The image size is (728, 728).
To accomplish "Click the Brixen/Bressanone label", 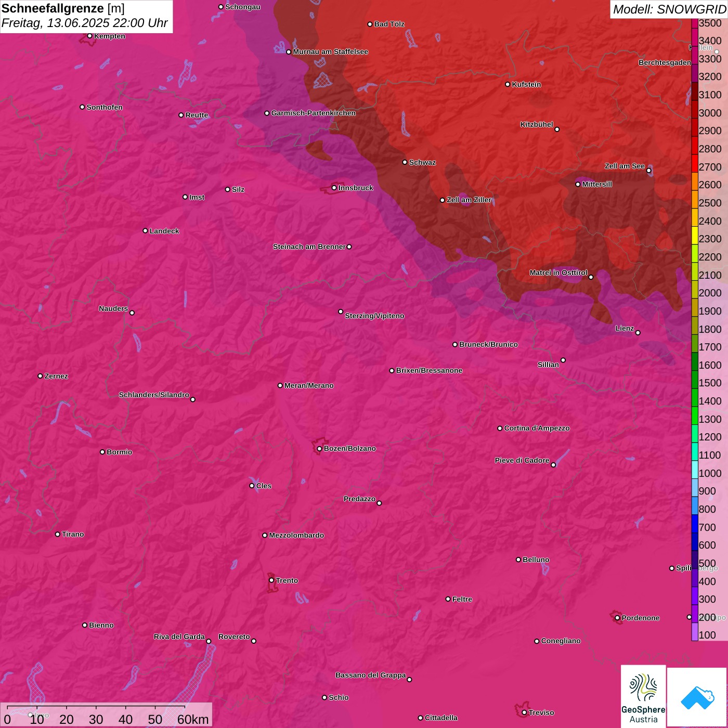I will pyautogui.click(x=429, y=370).
